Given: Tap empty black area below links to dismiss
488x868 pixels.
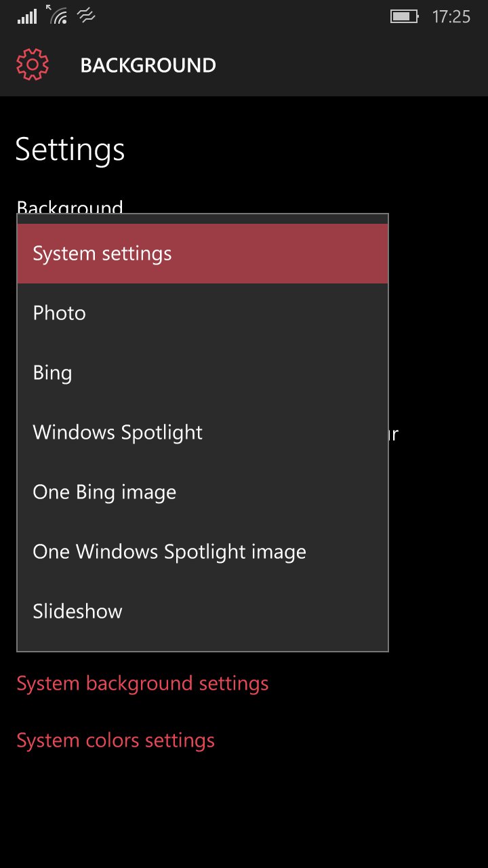Looking at the screenshot, I should (244, 814).
